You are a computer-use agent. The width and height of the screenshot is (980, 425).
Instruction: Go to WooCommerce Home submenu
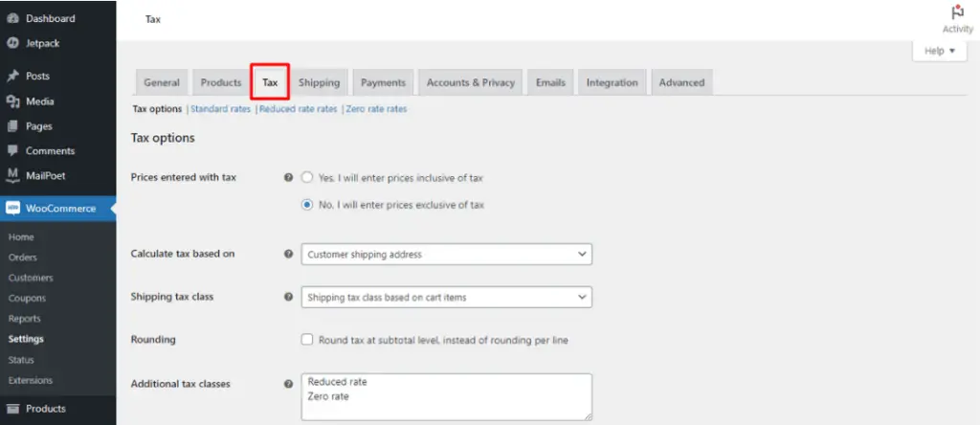click(x=21, y=237)
